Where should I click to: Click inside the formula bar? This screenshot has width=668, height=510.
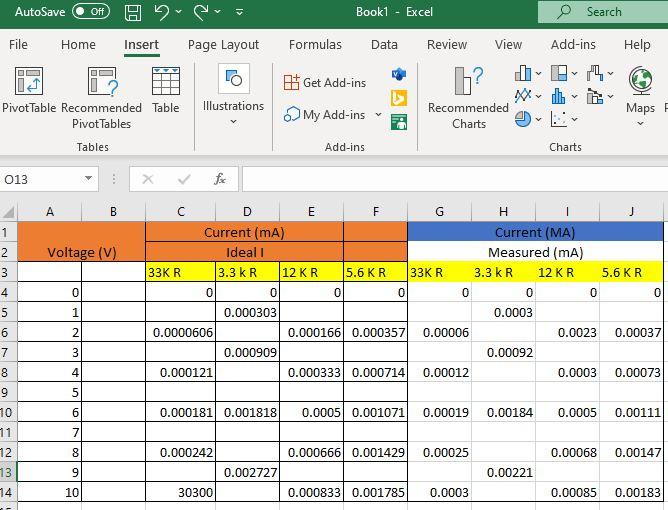pyautogui.click(x=455, y=179)
